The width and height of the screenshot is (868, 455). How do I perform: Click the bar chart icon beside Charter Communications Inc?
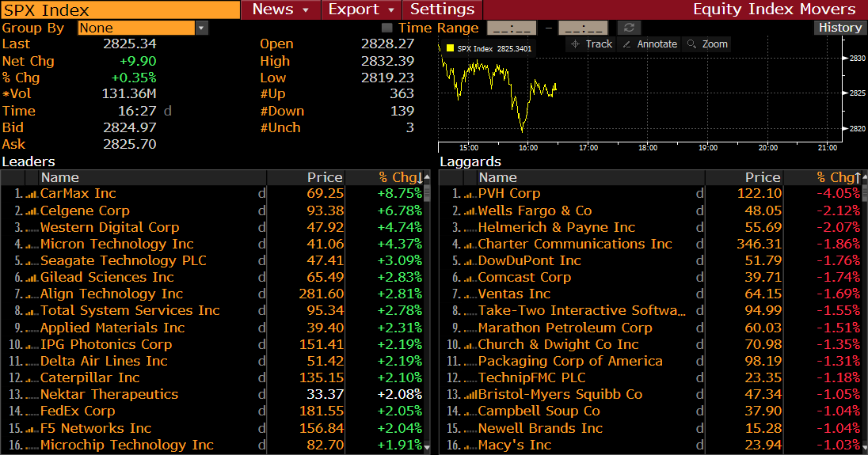pos(470,245)
